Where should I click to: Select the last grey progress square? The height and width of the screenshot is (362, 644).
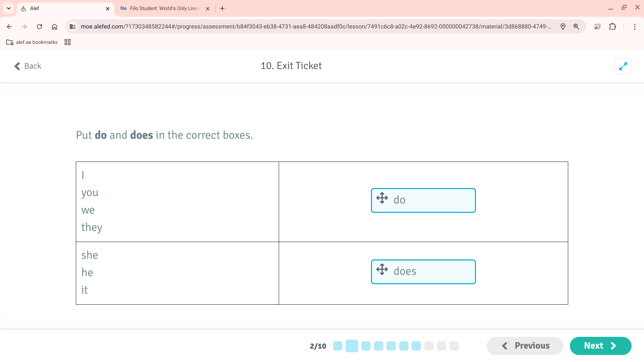(454, 346)
